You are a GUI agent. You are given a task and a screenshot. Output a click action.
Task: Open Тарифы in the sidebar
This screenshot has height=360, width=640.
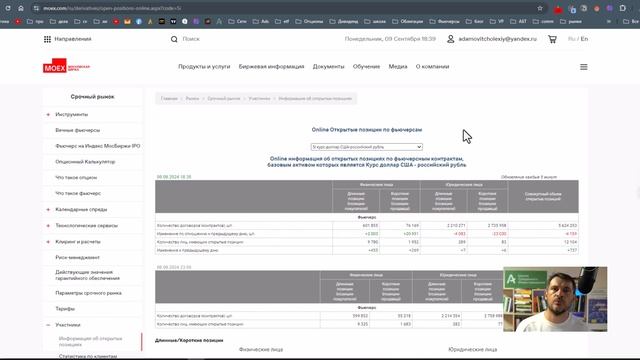pyautogui.click(x=65, y=309)
